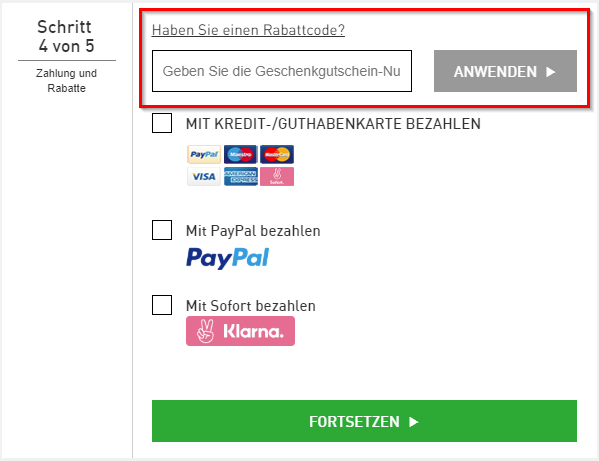Screen dimensions: 599x461
Task: Click the arrow on the FORTSETZEN button
Action: coord(414,422)
